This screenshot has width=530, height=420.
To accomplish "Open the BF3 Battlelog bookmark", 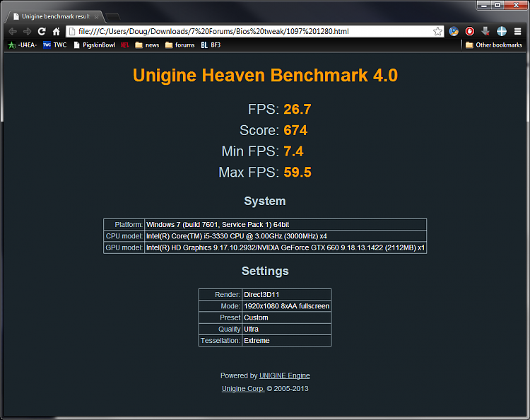I will tap(211, 45).
